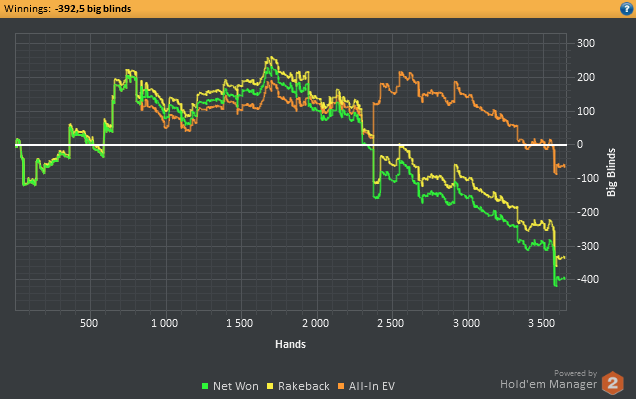Click the 2 500 hands axis label
Screen dimensions: 636x399
[391, 323]
